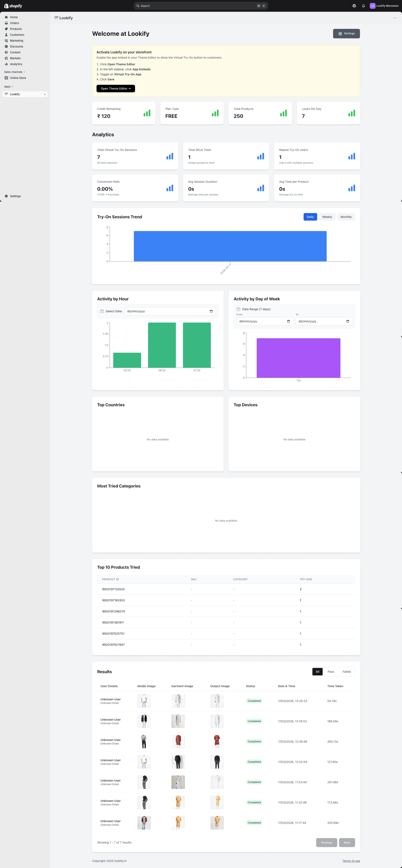Viewport: 402px width, 868px height.
Task: Click the TRY-ONS column header
Action: (306, 580)
